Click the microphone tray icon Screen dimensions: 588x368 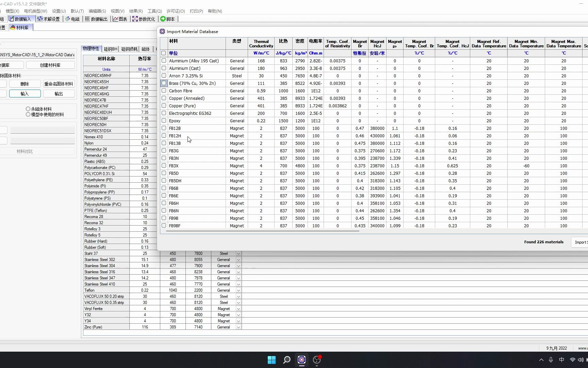(x=551, y=360)
